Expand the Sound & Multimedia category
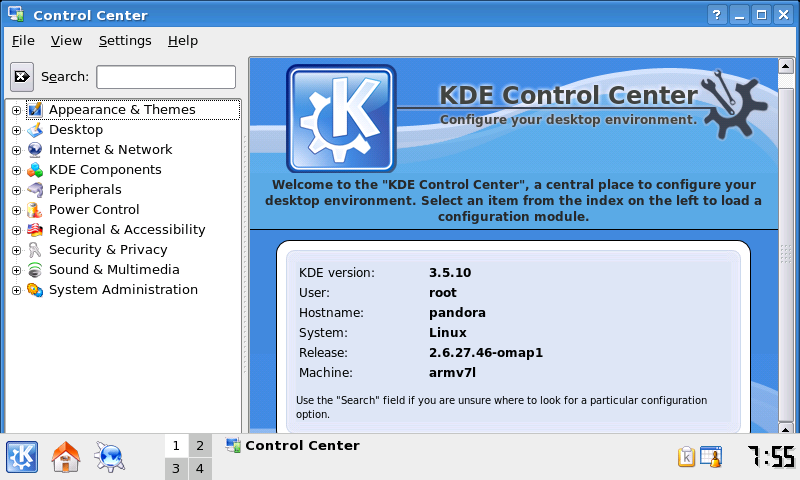The height and width of the screenshot is (480, 800). [16, 270]
